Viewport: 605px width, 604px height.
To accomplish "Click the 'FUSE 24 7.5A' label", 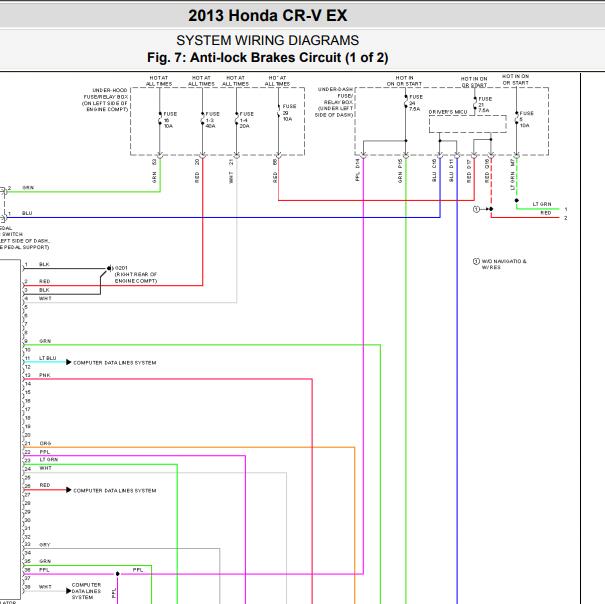I will (x=416, y=103).
